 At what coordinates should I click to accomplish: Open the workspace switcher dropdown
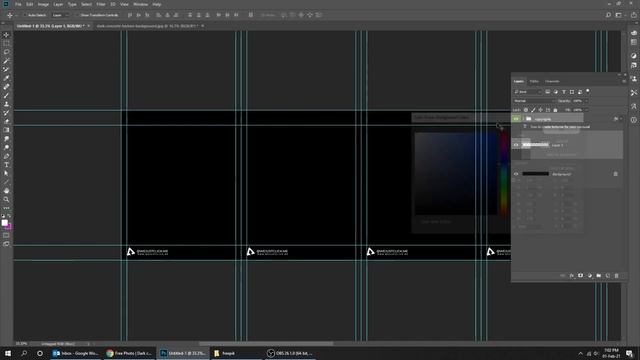(620, 15)
